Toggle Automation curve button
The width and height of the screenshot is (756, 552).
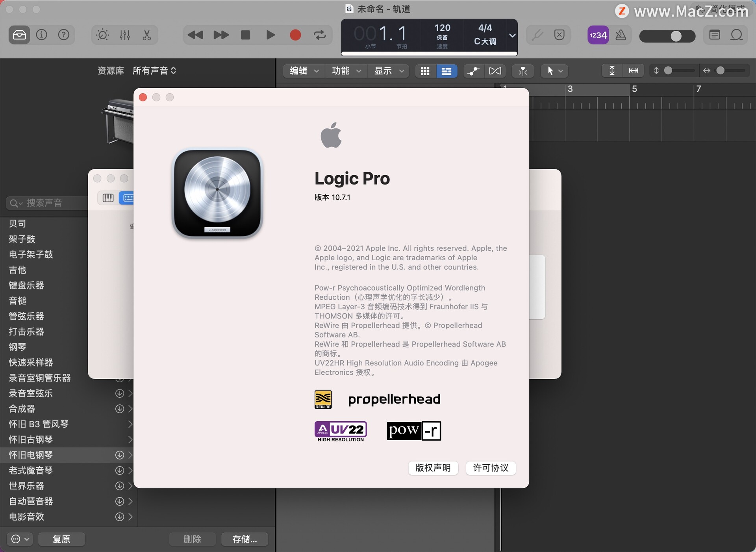[x=473, y=71]
